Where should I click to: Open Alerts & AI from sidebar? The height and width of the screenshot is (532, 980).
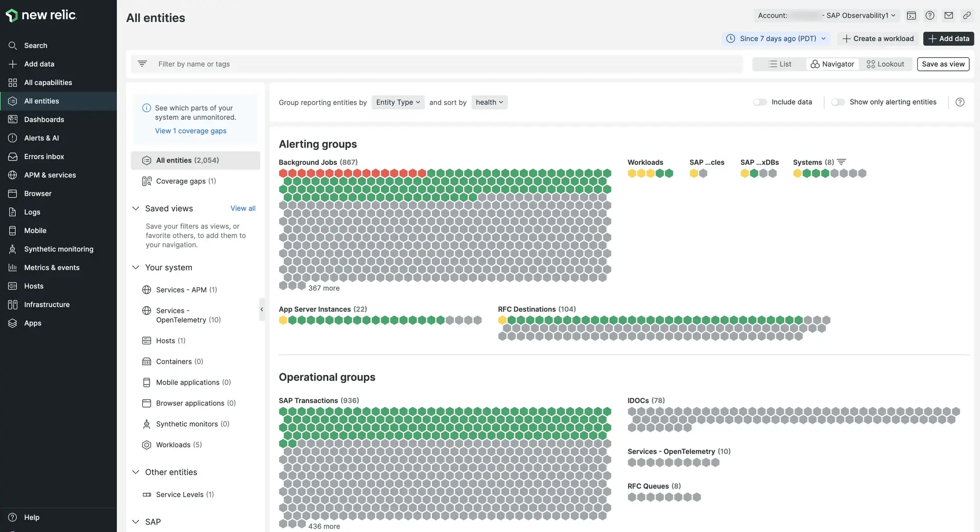[41, 138]
